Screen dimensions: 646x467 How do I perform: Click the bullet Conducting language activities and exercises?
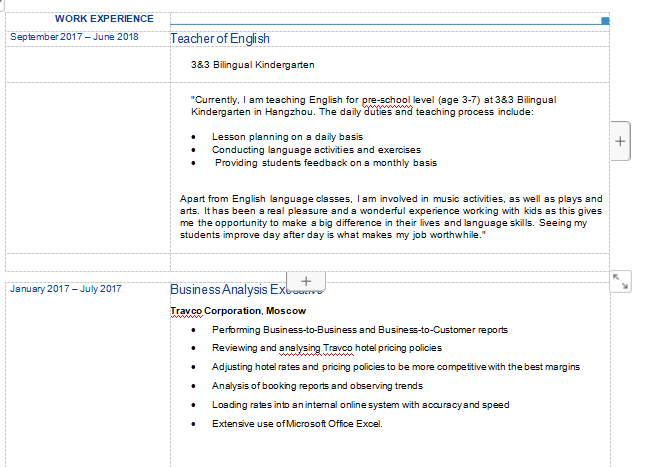coord(316,150)
